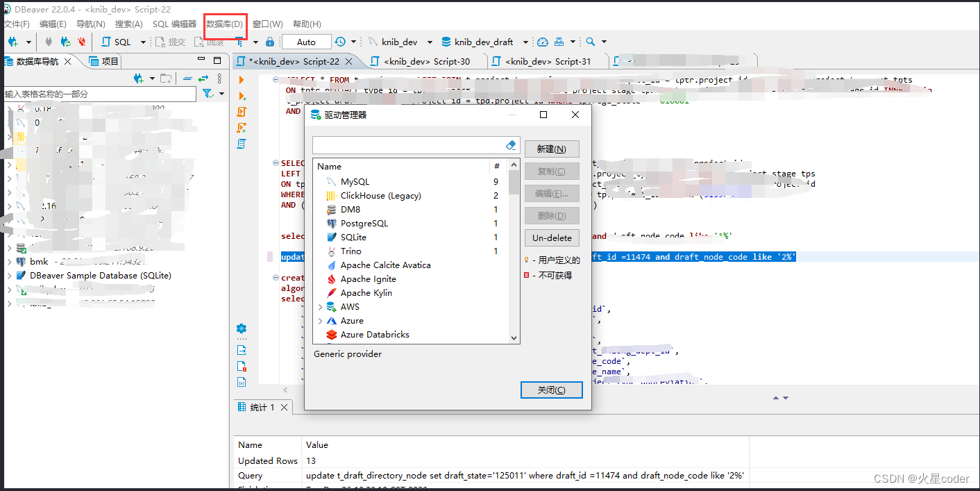Click the 关闭(C) button
Image resolution: width=980 pixels, height=491 pixels.
[551, 390]
